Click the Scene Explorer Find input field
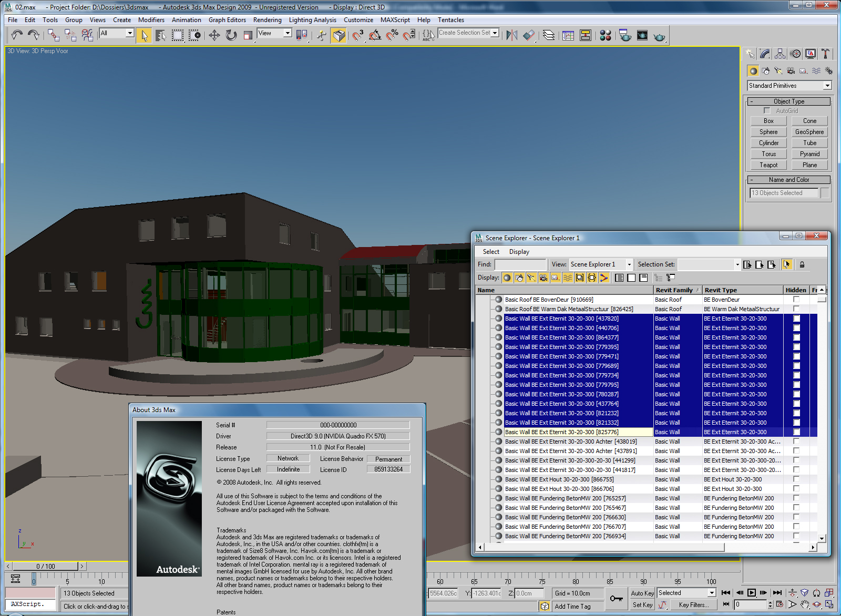The width and height of the screenshot is (841, 616). pyautogui.click(x=520, y=264)
